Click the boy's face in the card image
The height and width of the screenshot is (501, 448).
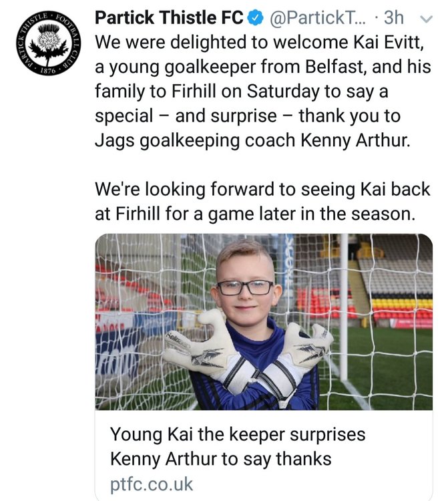(x=245, y=287)
